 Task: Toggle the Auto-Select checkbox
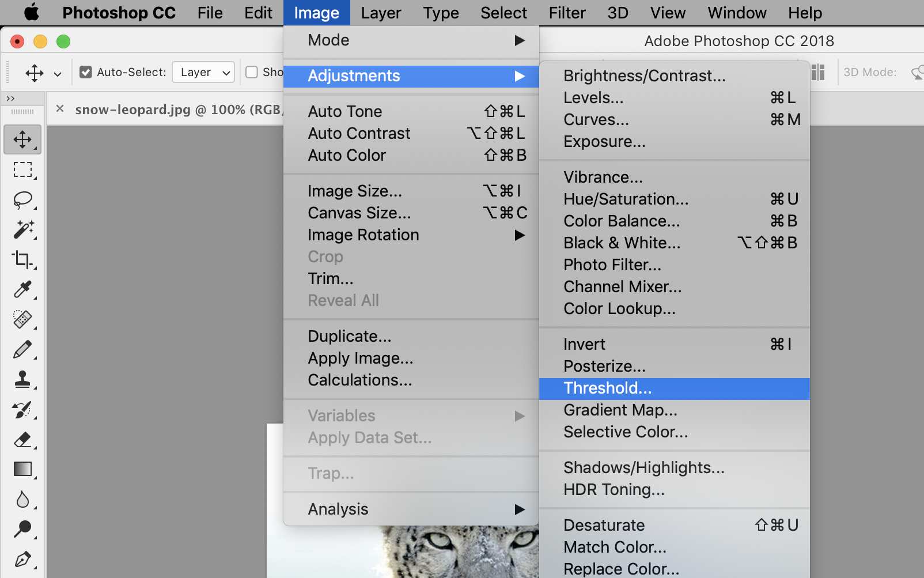tap(86, 72)
